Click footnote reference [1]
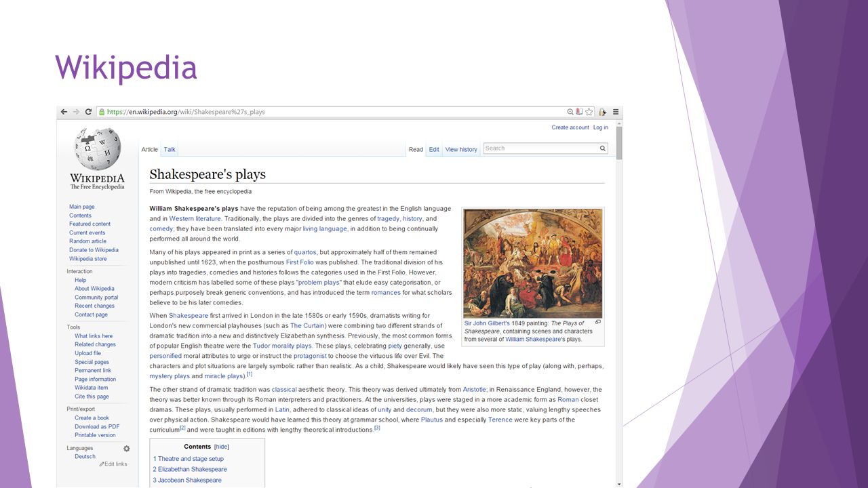 pos(250,374)
